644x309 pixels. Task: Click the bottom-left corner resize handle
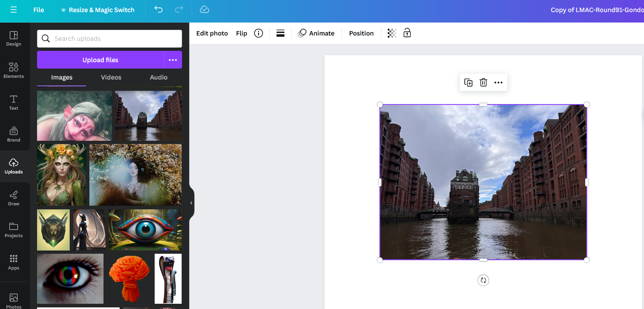tap(380, 260)
